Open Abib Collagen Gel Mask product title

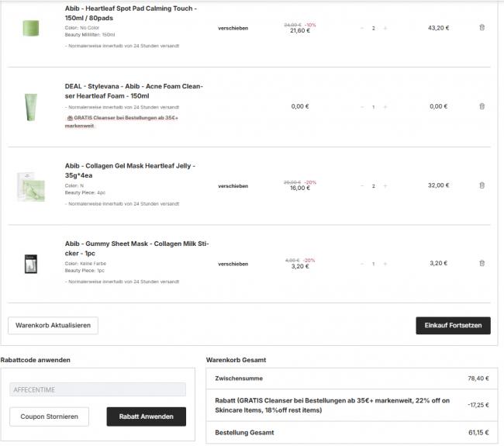pos(129,171)
